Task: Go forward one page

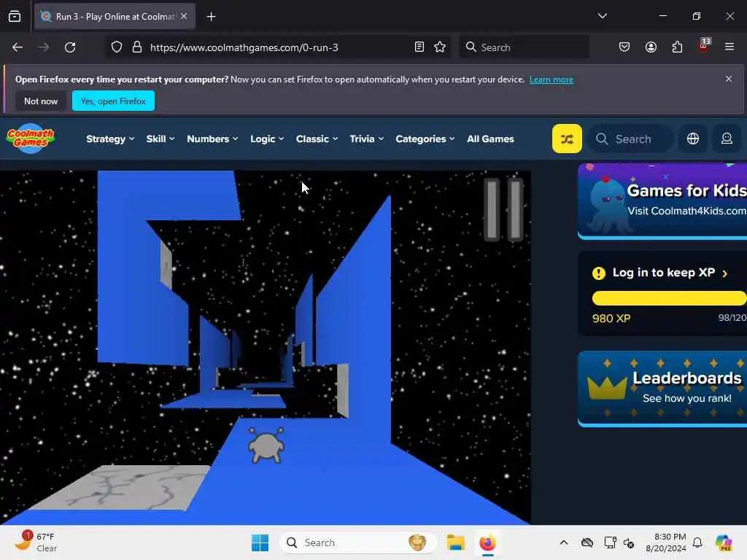Action: pos(43,47)
